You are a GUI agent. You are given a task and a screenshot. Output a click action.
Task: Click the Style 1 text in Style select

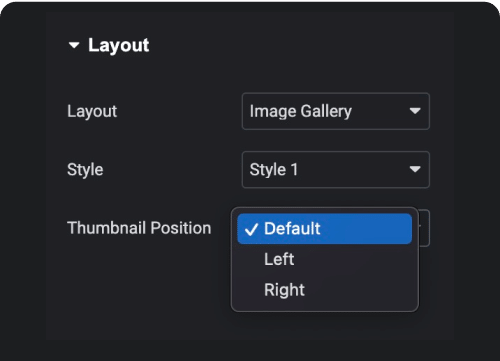tap(274, 170)
